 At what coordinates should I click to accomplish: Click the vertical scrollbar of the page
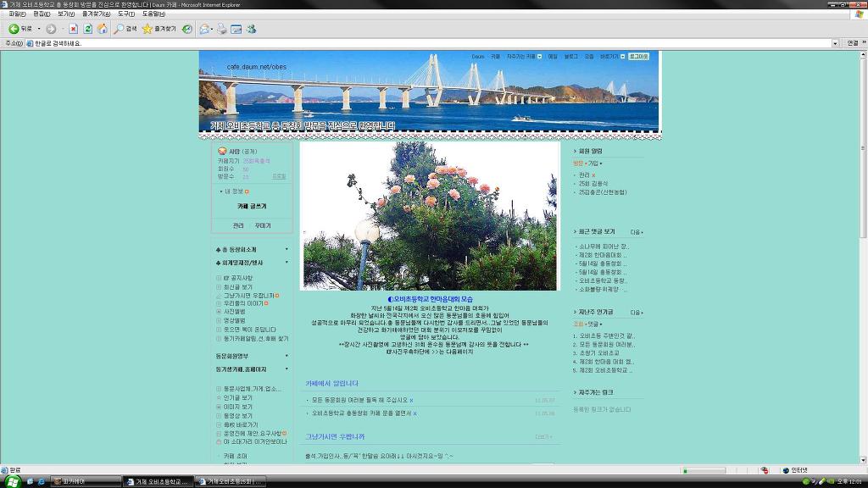(x=863, y=256)
